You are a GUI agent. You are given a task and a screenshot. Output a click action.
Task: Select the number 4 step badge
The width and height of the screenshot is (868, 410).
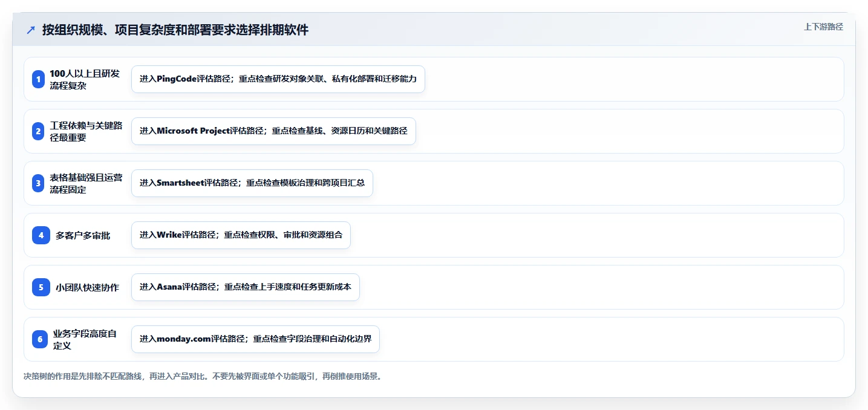(x=41, y=235)
